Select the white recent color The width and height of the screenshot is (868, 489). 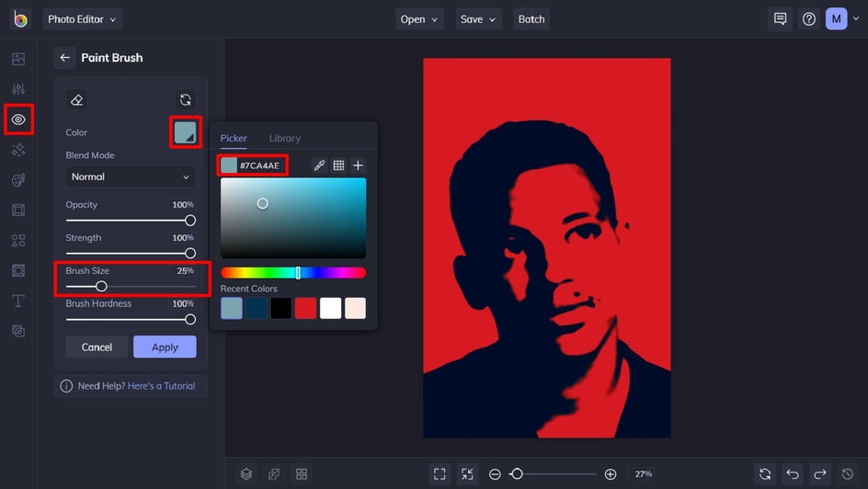tap(330, 308)
